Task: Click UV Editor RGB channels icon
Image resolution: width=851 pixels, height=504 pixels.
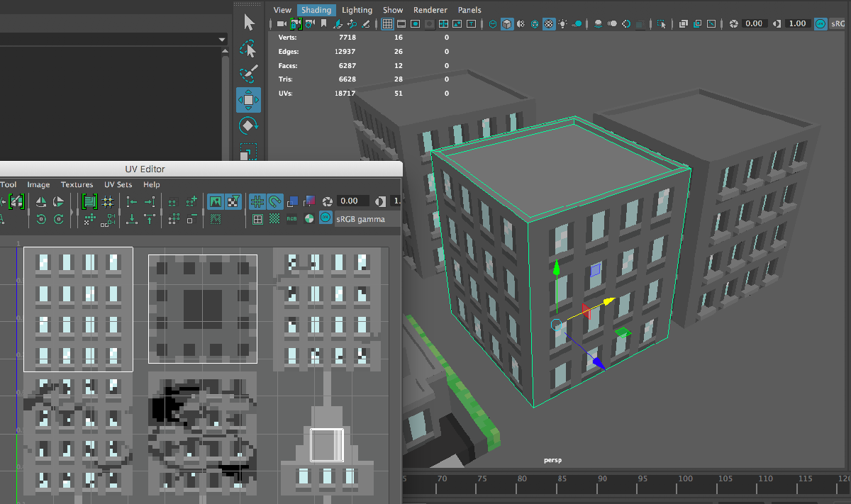Action: coord(292,219)
